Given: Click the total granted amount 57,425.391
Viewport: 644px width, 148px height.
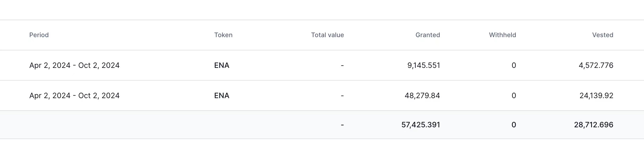Looking at the screenshot, I should [x=420, y=125].
